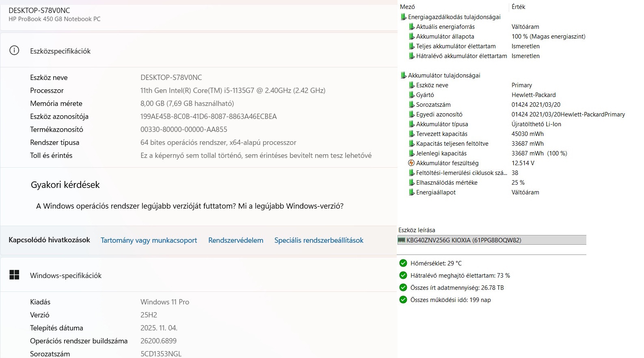Image resolution: width=644 pixels, height=358 pixels.
Task: Click the install date 2025. 11. 04.
Action: [159, 328]
